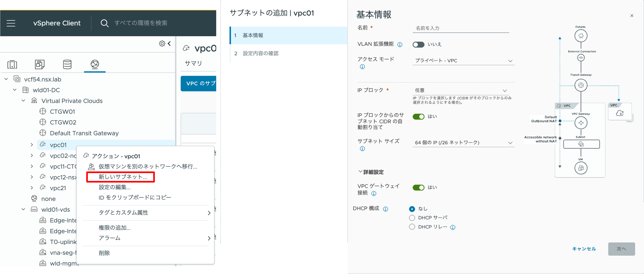This screenshot has width=644, height=274.
Task: Toggle the VPC ゲートウェイ接続 switch
Action: click(419, 187)
